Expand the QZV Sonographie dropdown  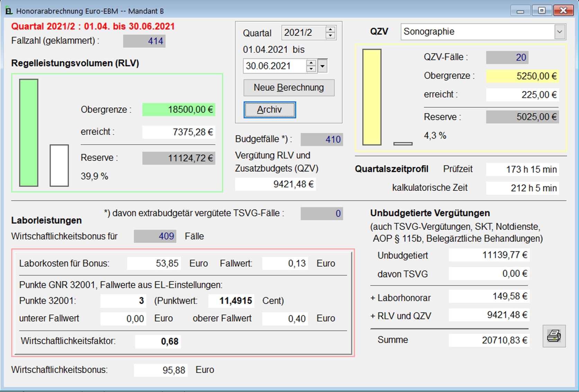pyautogui.click(x=559, y=32)
